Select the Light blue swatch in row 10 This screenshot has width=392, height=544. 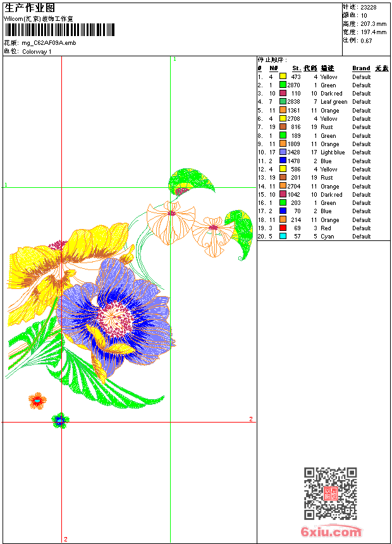(283, 152)
